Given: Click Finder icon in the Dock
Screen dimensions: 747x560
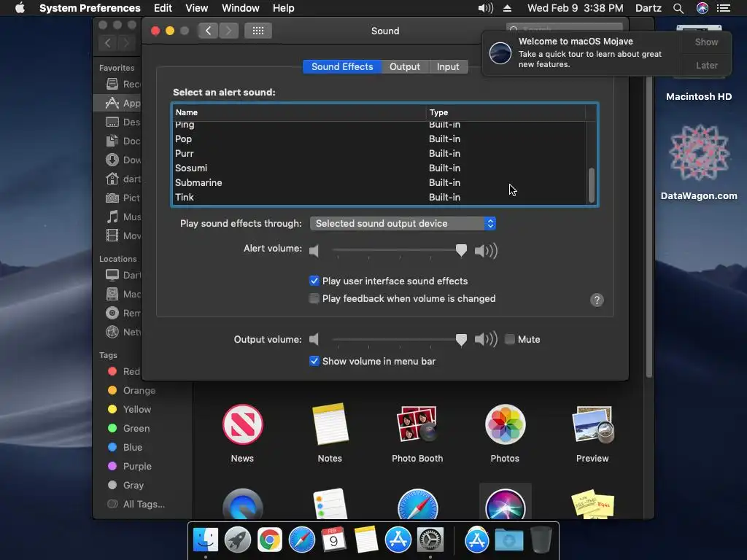Looking at the screenshot, I should click(x=206, y=540).
